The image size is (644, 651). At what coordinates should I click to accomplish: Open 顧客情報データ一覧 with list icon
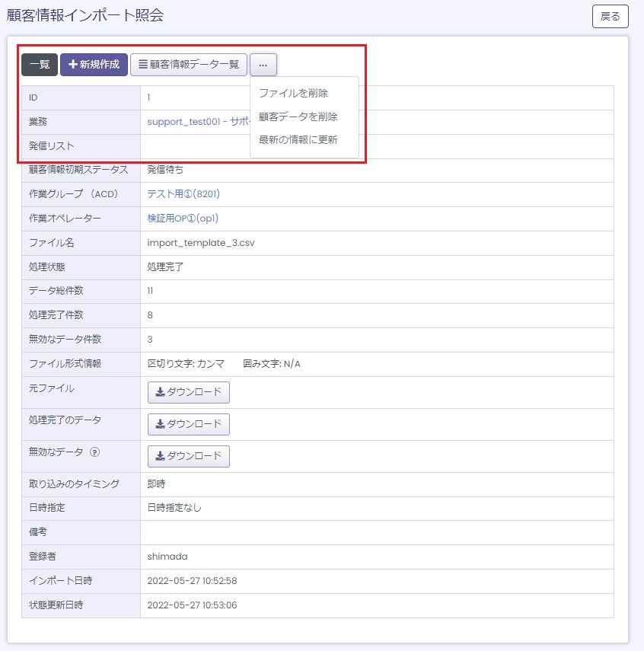tap(189, 65)
